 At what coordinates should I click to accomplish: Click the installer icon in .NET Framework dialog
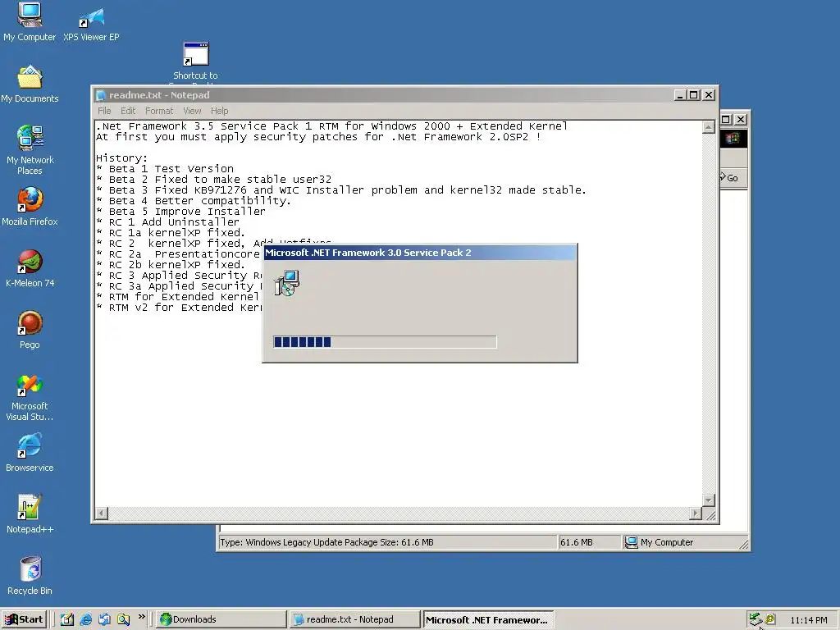[x=287, y=283]
